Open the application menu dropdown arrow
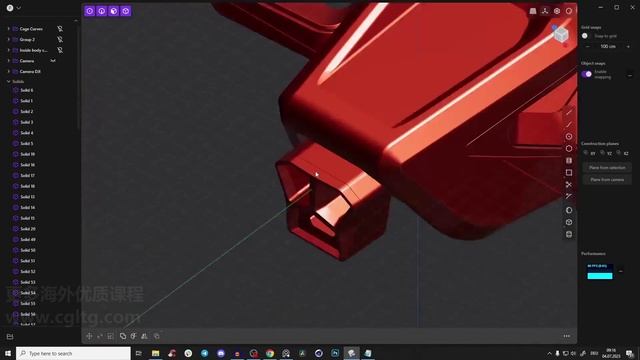 (18, 8)
